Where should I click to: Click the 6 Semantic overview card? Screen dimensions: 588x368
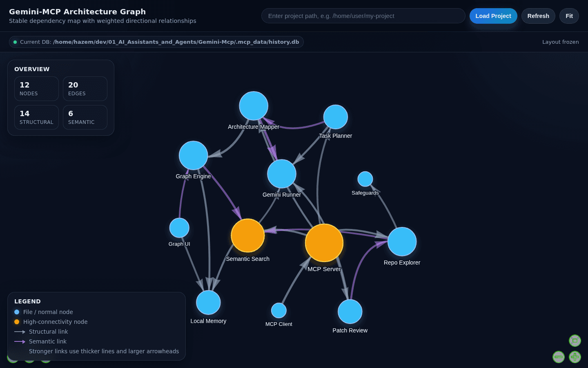pos(85,117)
